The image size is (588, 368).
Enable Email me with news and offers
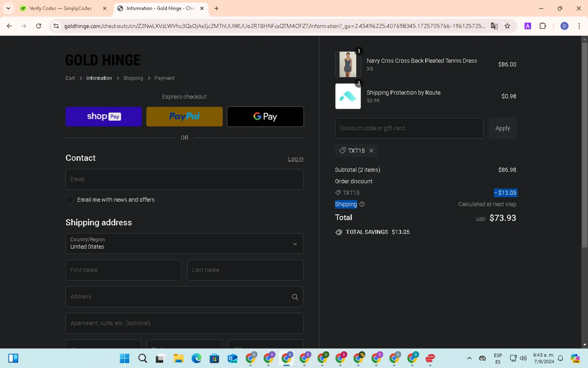[70, 200]
